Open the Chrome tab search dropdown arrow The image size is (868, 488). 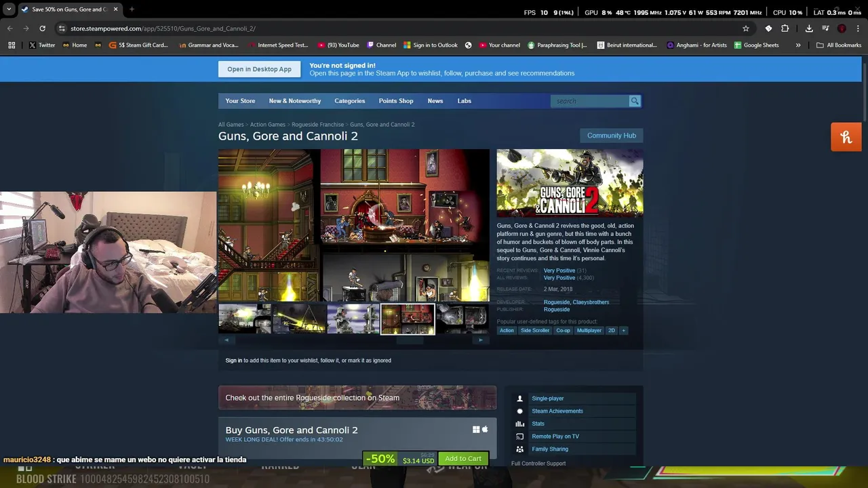click(9, 9)
